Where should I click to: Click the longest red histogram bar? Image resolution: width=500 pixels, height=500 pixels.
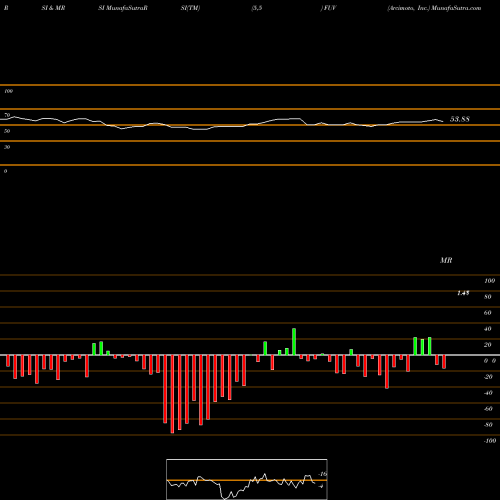[172, 394]
